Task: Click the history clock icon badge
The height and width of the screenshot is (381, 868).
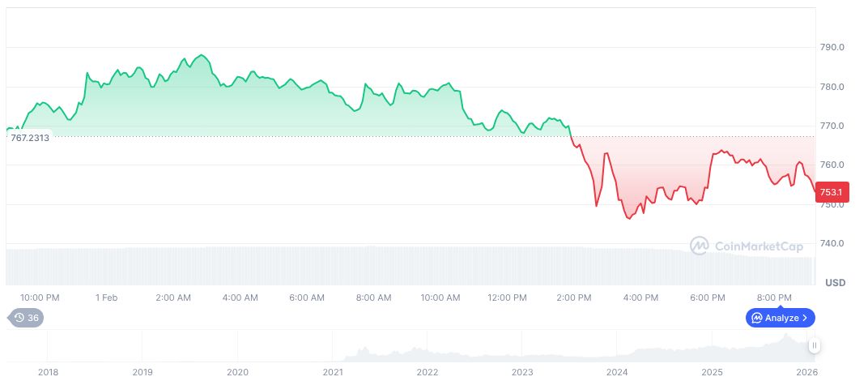Action: pos(18,318)
